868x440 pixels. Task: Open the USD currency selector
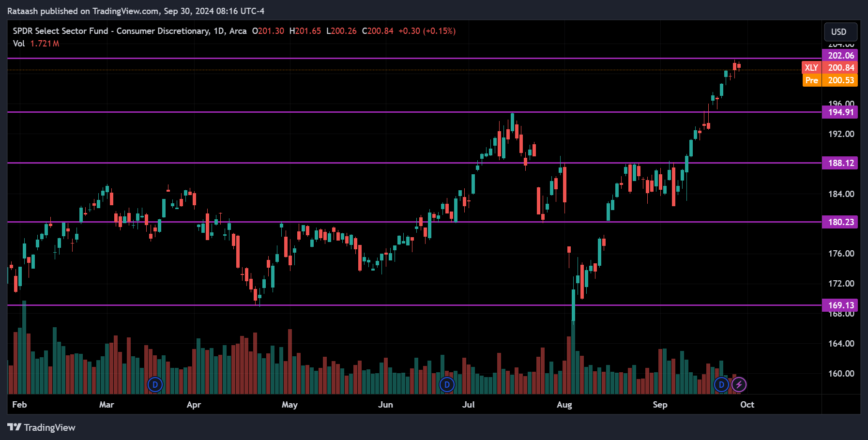pyautogui.click(x=841, y=32)
